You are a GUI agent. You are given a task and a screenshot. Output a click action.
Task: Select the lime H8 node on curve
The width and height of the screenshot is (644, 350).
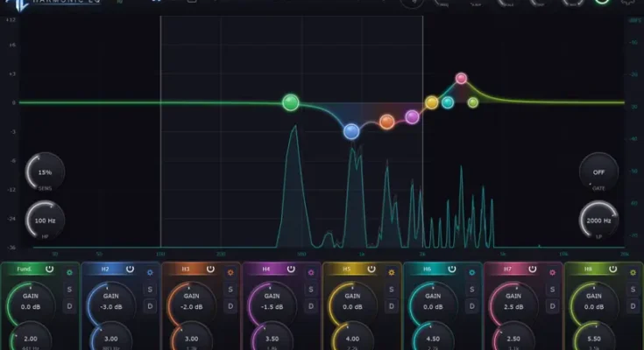pos(473,102)
